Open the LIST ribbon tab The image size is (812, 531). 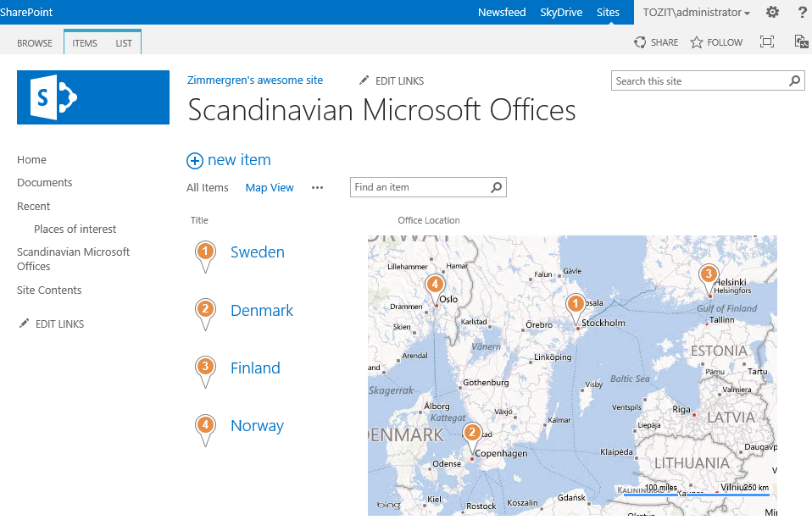[x=124, y=43]
